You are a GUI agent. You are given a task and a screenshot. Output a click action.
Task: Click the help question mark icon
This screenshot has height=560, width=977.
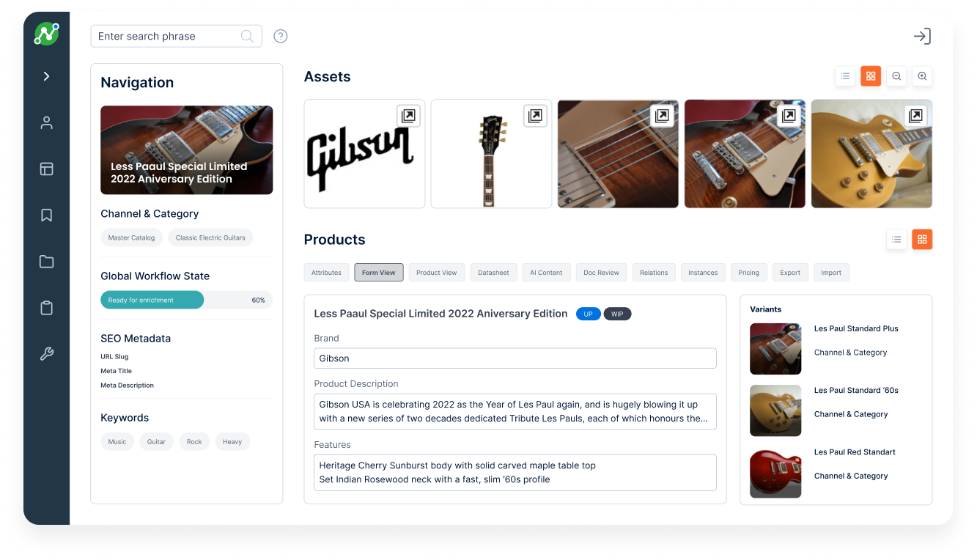tap(280, 36)
